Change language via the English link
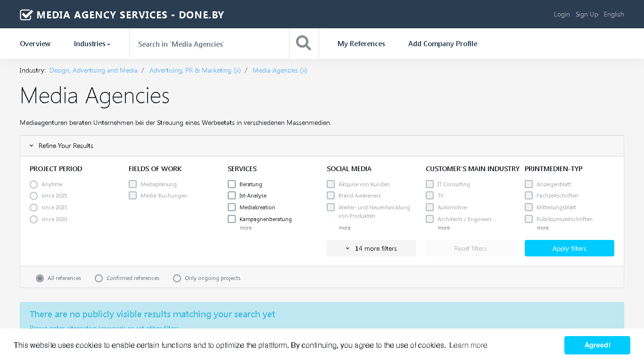The image size is (644, 362). pyautogui.click(x=614, y=14)
